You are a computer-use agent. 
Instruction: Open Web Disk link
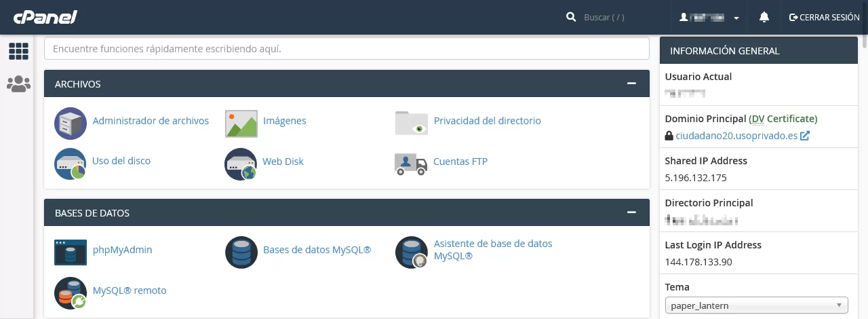(x=283, y=162)
